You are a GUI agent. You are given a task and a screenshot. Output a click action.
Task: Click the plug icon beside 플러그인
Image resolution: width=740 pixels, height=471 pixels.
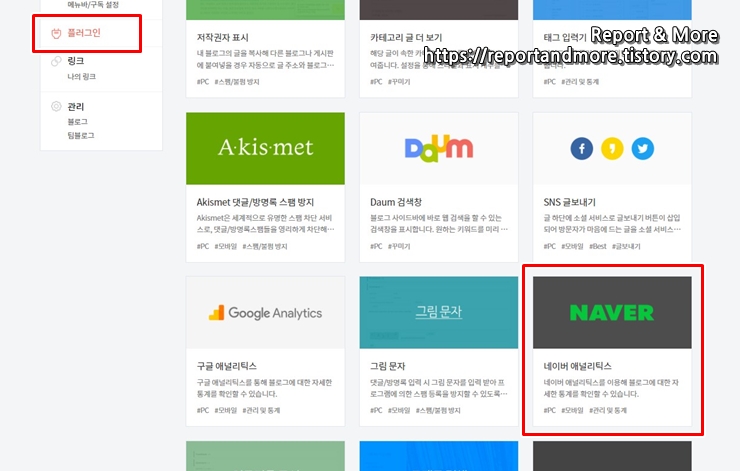[56, 33]
